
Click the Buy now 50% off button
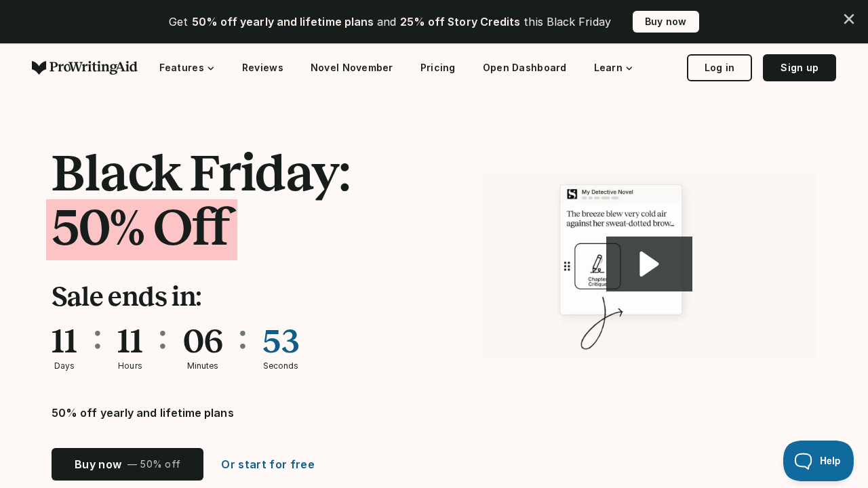(x=127, y=464)
